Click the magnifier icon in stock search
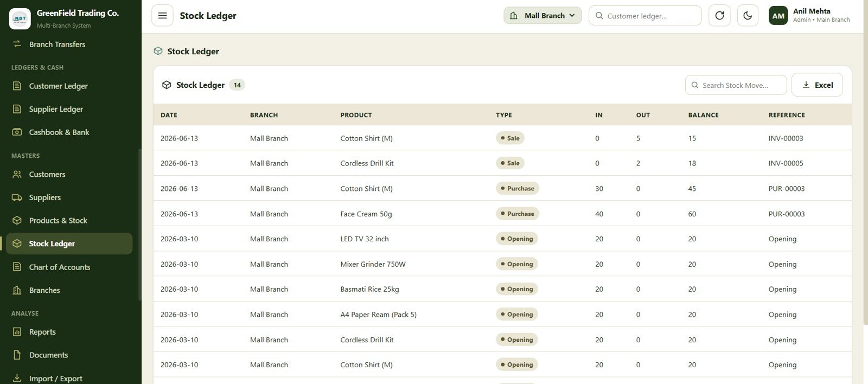Image resolution: width=868 pixels, height=384 pixels. (694, 85)
